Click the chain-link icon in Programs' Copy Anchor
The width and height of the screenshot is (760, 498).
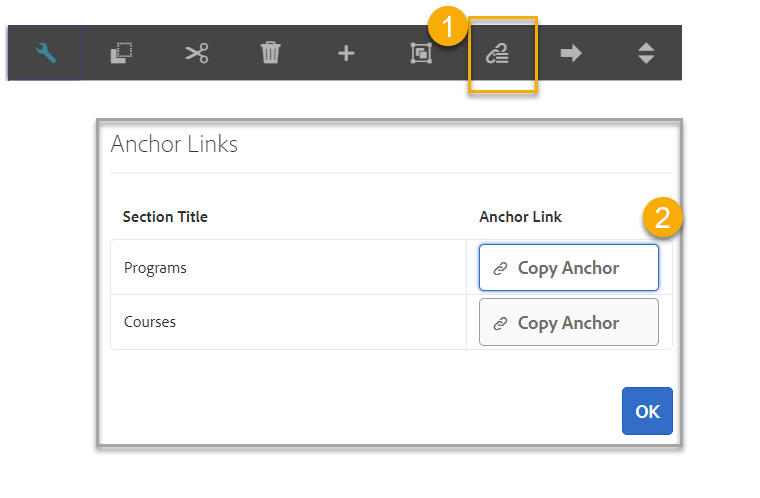(501, 269)
